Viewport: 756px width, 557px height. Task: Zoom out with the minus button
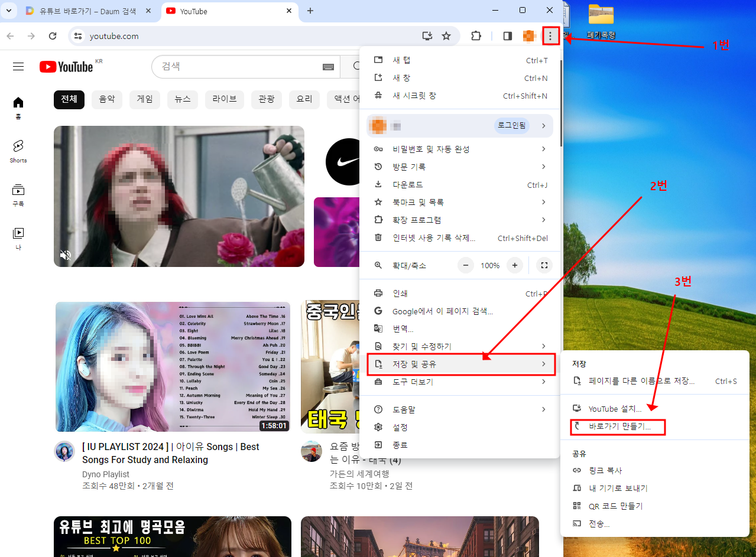[x=466, y=266]
